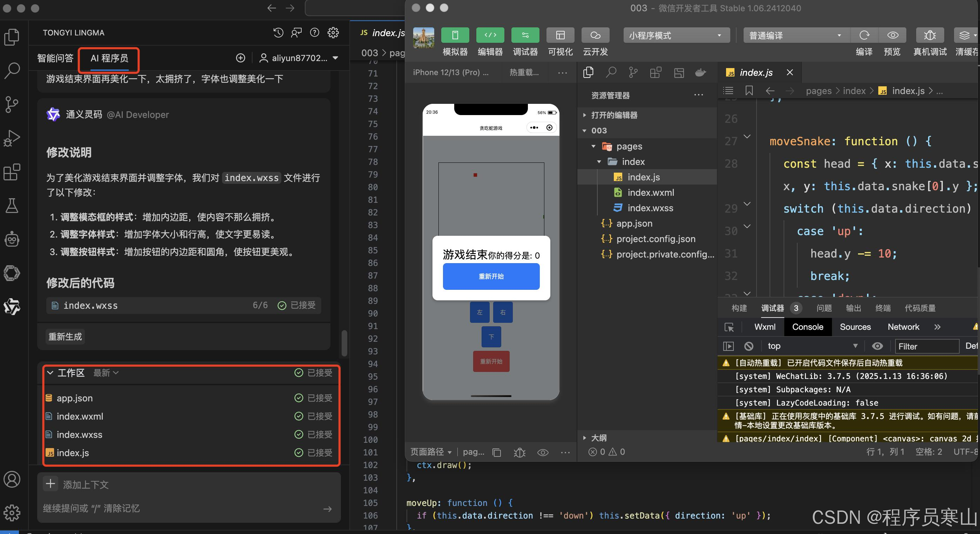Open Tongyi Lingma settings gear
This screenshot has height=534, width=980.
pyautogui.click(x=333, y=33)
